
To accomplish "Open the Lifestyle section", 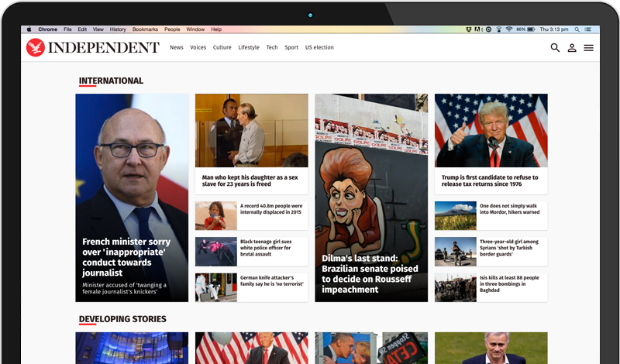I will click(249, 47).
